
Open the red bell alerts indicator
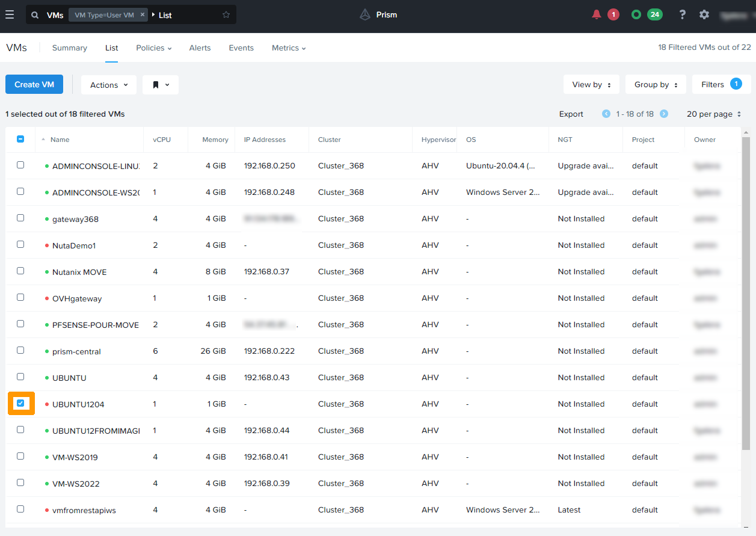597,14
